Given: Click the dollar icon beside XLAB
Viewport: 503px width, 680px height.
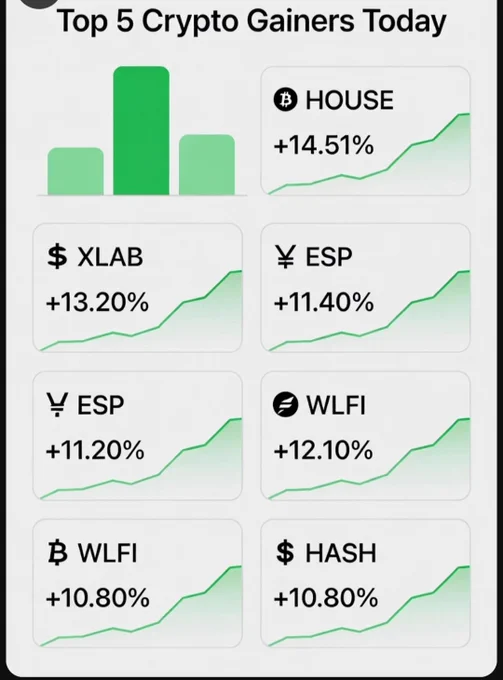Looking at the screenshot, I should [57, 256].
